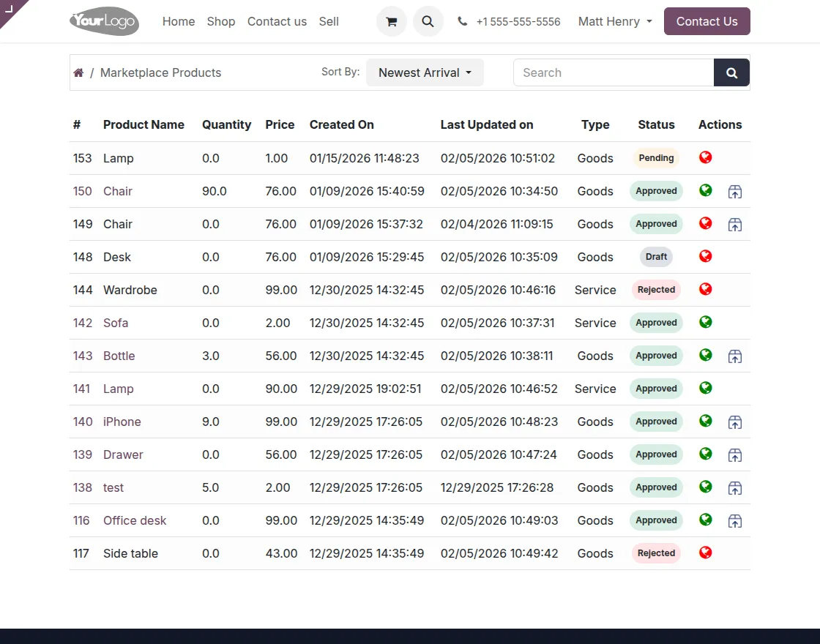This screenshot has height=644, width=820.
Task: Open the shopping cart icon
Action: [391, 22]
